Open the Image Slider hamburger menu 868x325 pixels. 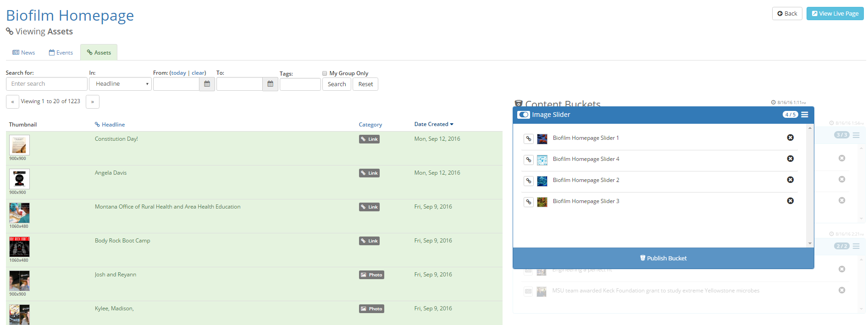(804, 115)
